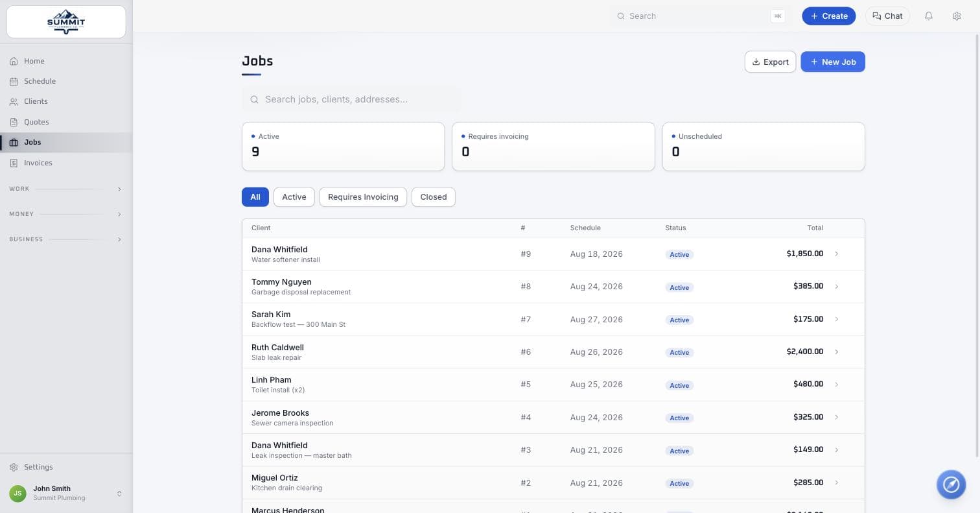The height and width of the screenshot is (513, 980).
Task: Open job #9 row chevron
Action: 837,254
